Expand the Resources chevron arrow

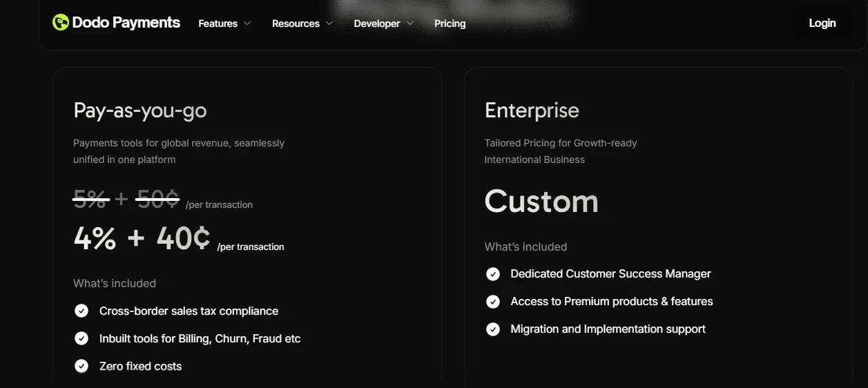point(329,23)
